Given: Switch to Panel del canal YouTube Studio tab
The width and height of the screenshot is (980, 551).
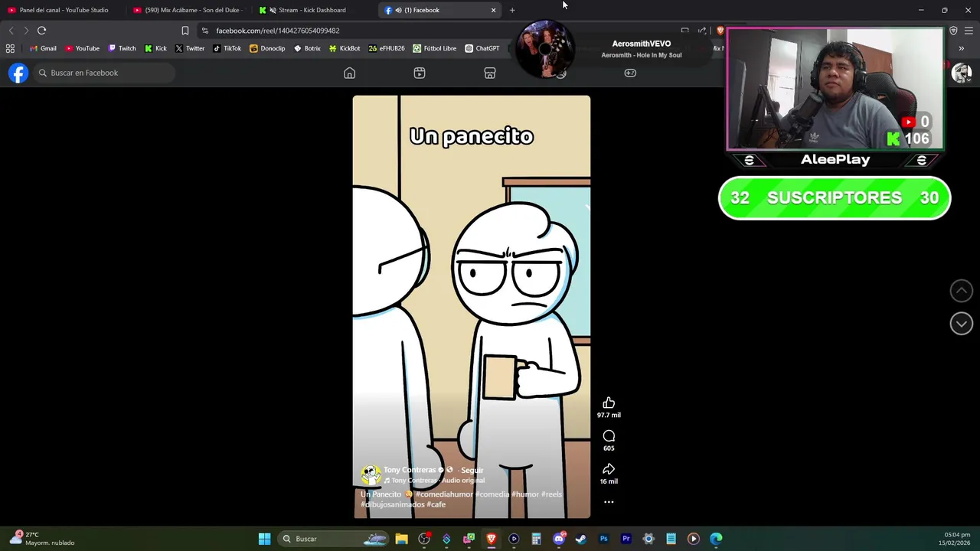Looking at the screenshot, I should click(63, 10).
